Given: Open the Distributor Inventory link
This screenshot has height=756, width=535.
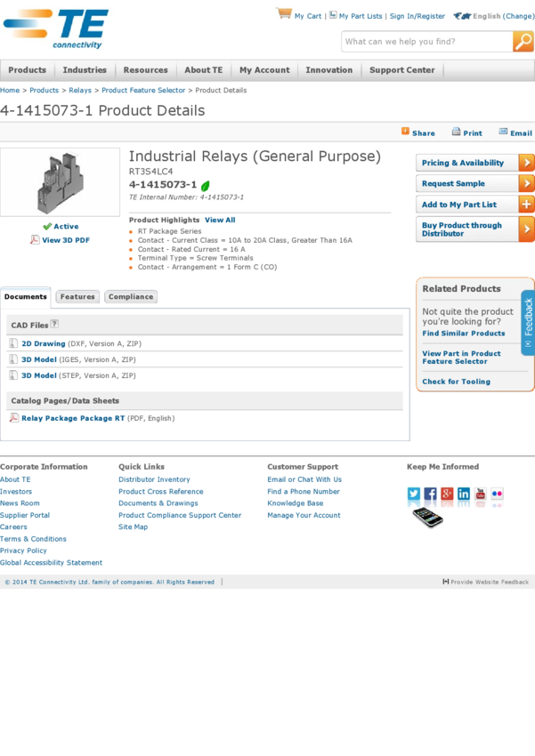Looking at the screenshot, I should (x=154, y=479).
